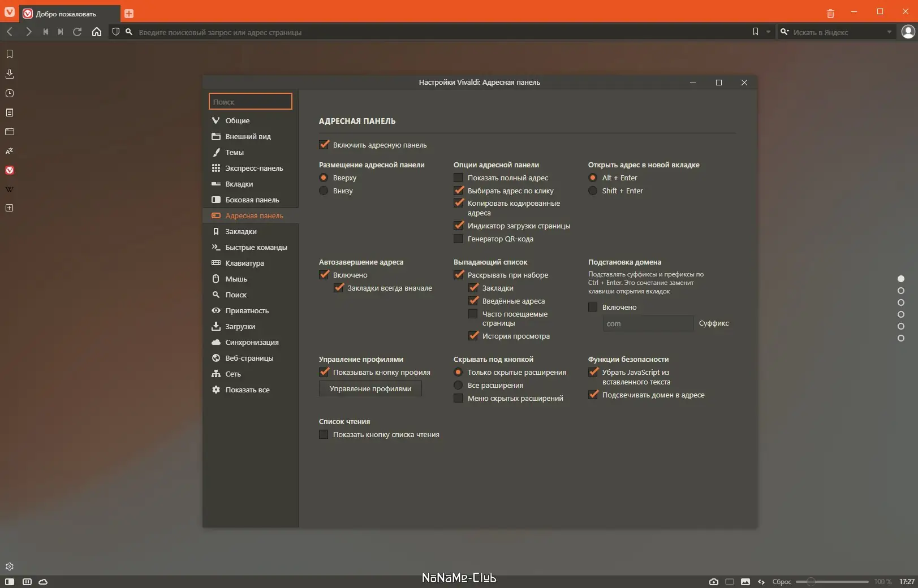Image resolution: width=918 pixels, height=588 pixels.
Task: Enable 'Меню скрытых расширений' checkbox
Action: (x=458, y=399)
